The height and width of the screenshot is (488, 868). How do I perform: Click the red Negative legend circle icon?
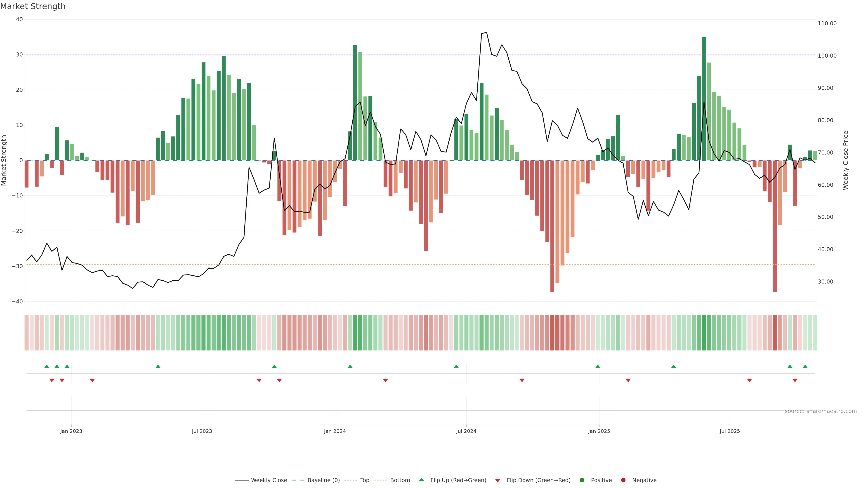click(623, 480)
